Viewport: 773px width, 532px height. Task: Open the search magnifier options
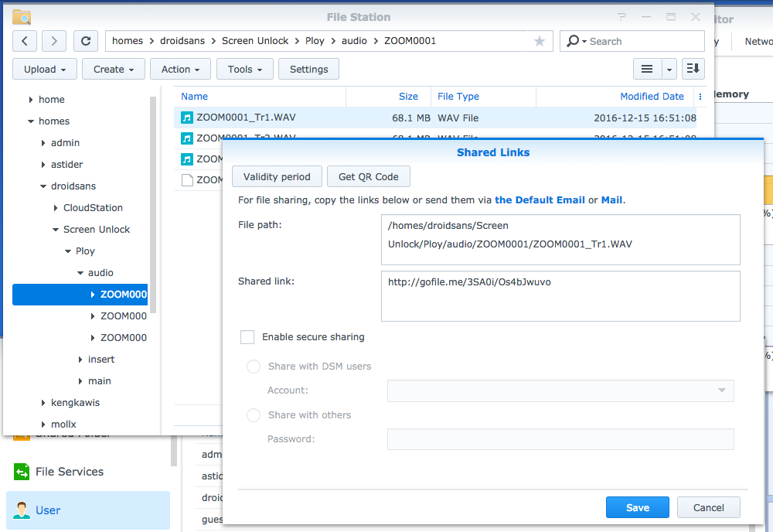click(x=576, y=41)
